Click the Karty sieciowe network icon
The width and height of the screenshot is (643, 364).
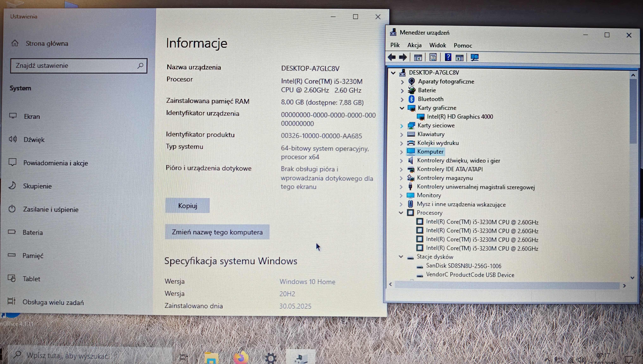click(x=411, y=125)
